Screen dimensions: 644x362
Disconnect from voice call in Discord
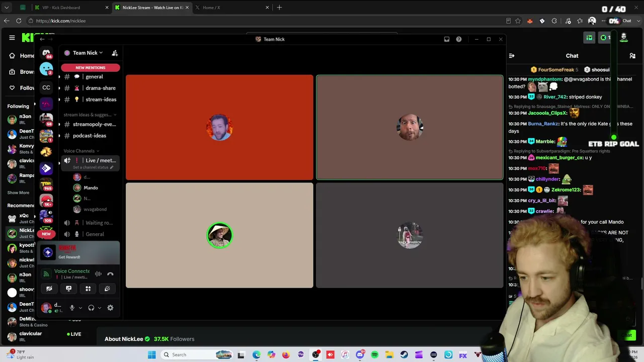click(x=110, y=274)
